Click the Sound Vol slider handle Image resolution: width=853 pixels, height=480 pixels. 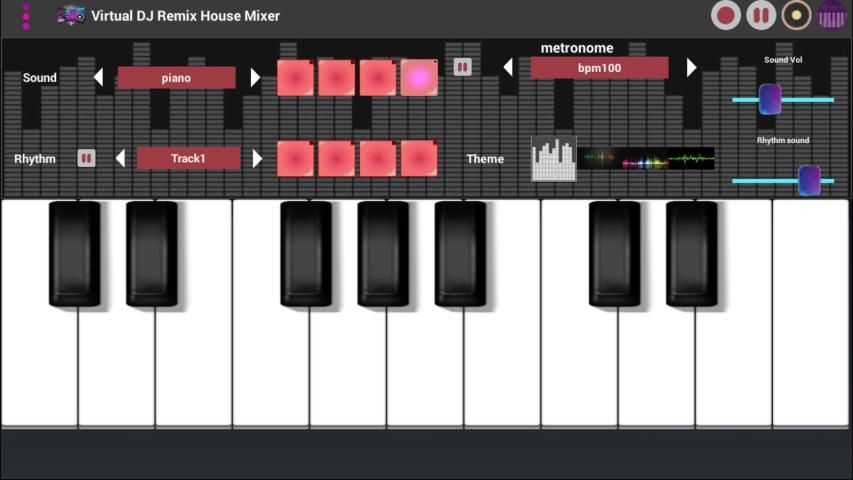tap(769, 99)
